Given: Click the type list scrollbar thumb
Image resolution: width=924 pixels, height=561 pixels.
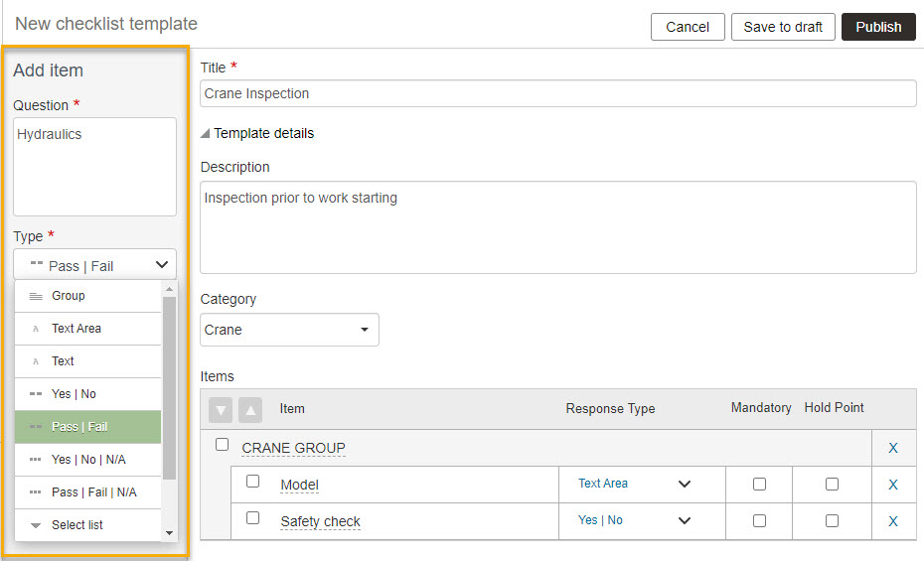Looking at the screenshot, I should [169, 388].
